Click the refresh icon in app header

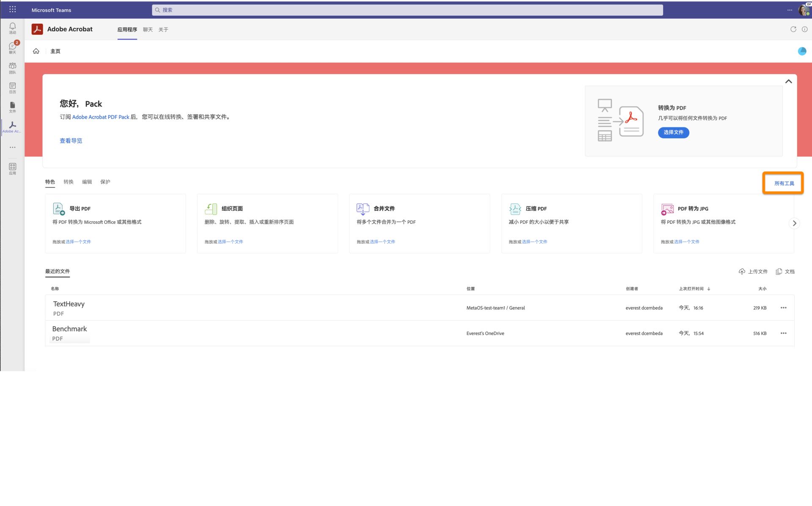[793, 29]
